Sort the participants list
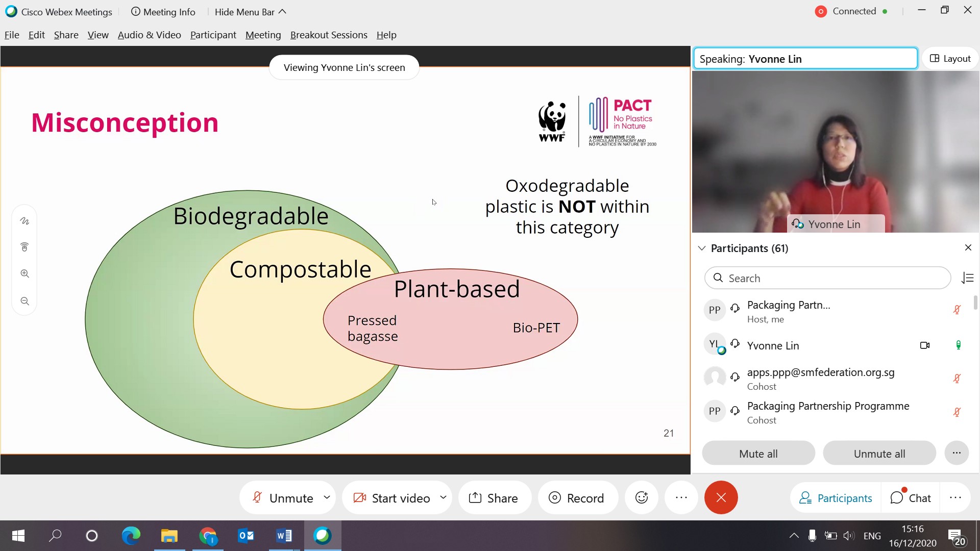Viewport: 980px width, 551px height. click(968, 278)
